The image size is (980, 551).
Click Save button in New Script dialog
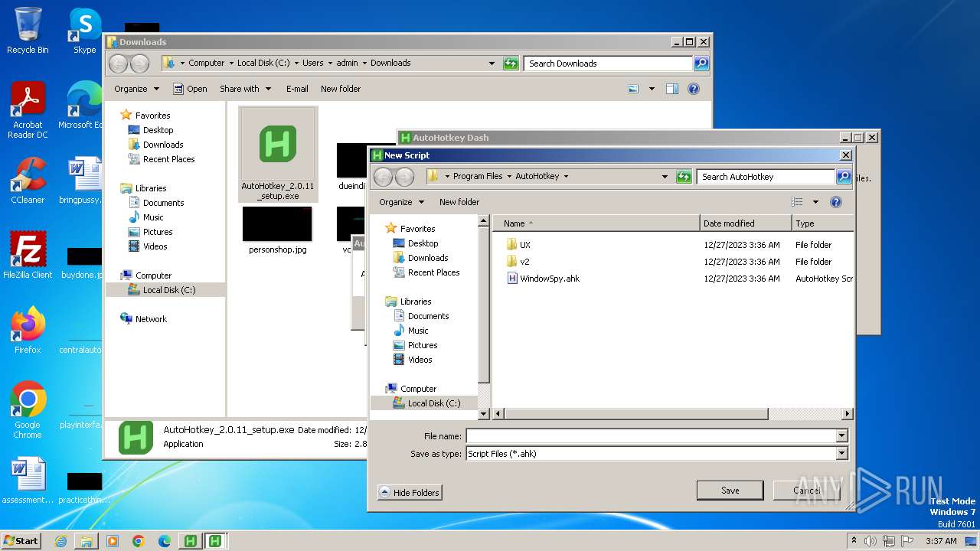[730, 491]
